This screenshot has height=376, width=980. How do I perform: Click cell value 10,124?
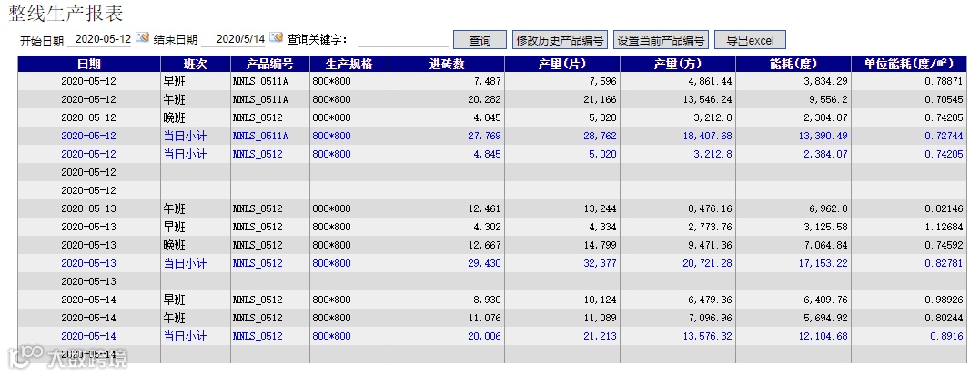[601, 300]
